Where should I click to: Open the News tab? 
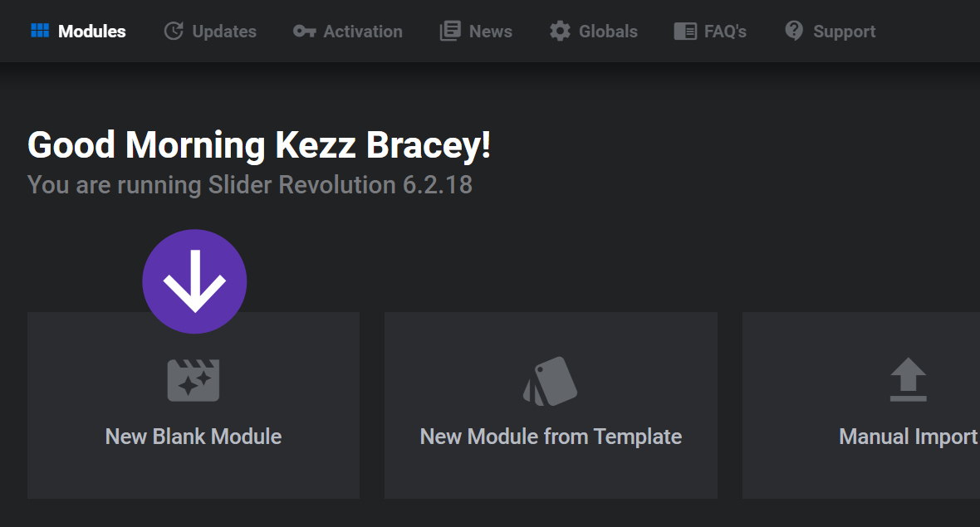coord(490,32)
